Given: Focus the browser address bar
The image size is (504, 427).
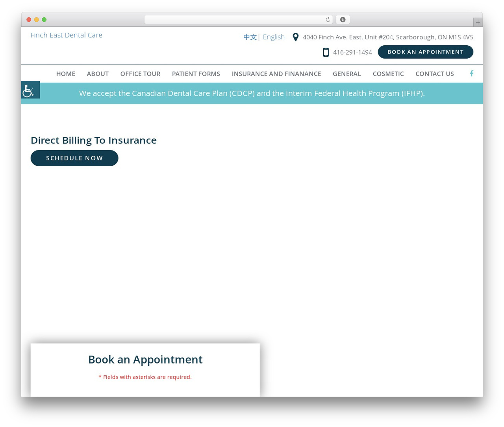Looking at the screenshot, I should (239, 20).
